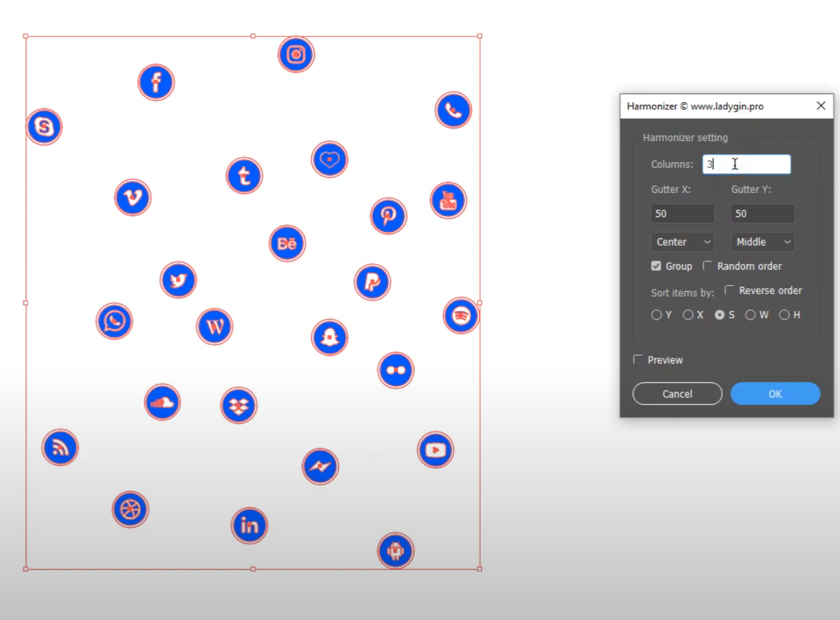Screen dimensions: 840x620
Task: Click the Dribbble icon
Action: (x=130, y=510)
